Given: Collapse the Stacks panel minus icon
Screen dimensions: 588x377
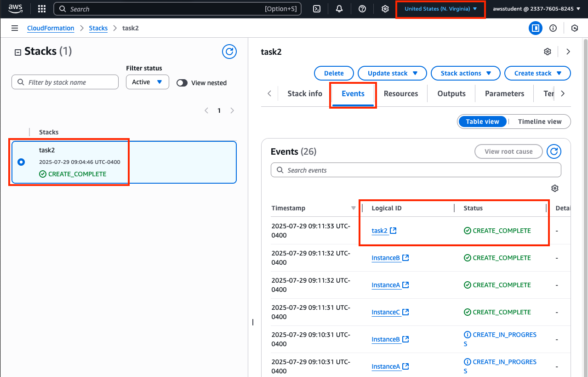Looking at the screenshot, I should pos(18,52).
